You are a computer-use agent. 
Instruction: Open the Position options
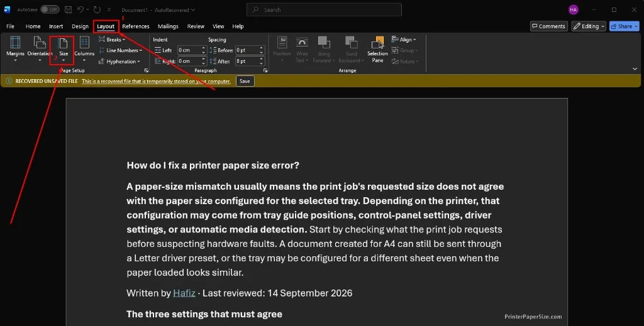click(x=282, y=49)
